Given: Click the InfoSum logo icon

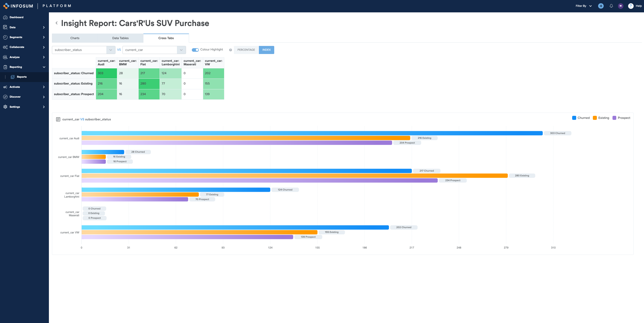Looking at the screenshot, I should click(6, 6).
